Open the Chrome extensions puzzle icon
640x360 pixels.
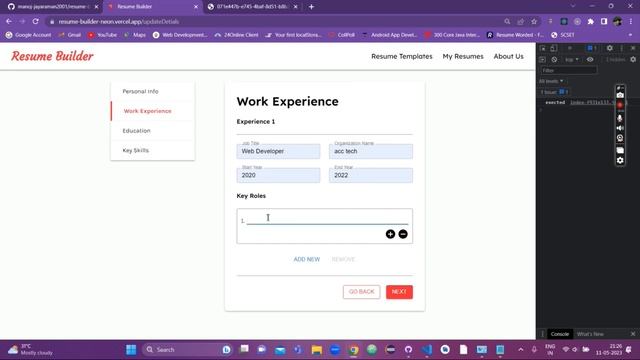591,21
